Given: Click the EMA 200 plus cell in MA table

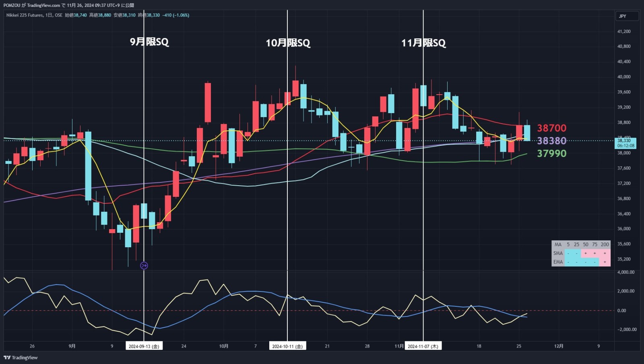Looking at the screenshot, I should [605, 262].
